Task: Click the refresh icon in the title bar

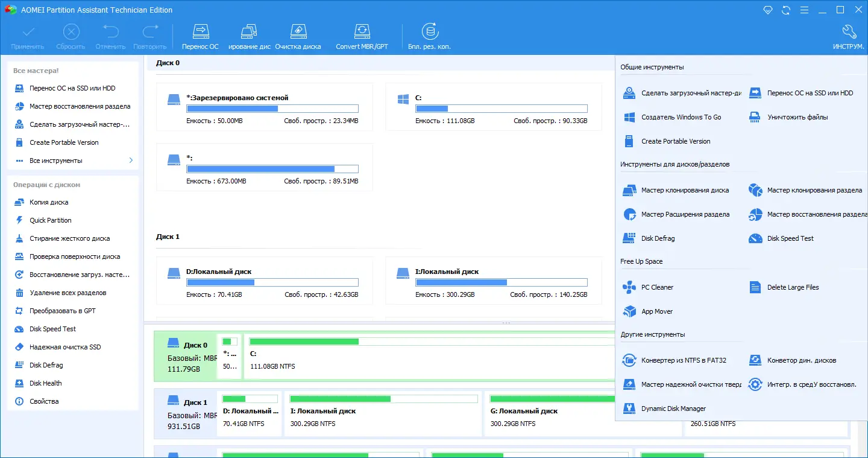Action: tap(785, 10)
